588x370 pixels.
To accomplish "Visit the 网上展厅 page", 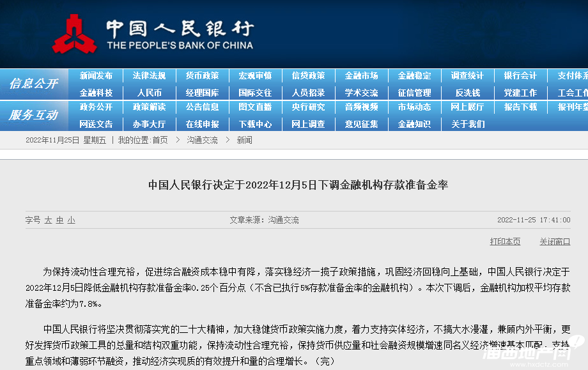I will (x=468, y=107).
